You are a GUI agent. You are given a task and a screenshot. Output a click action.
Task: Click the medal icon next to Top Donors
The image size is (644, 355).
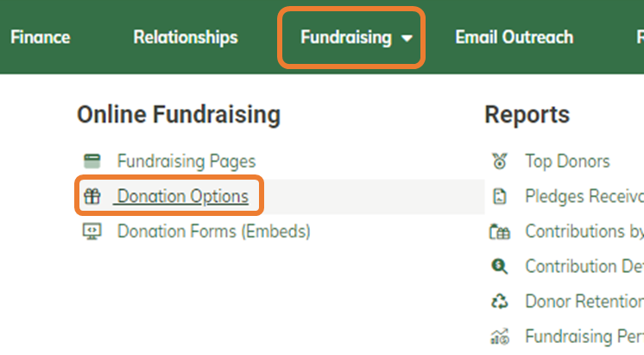[x=500, y=161]
